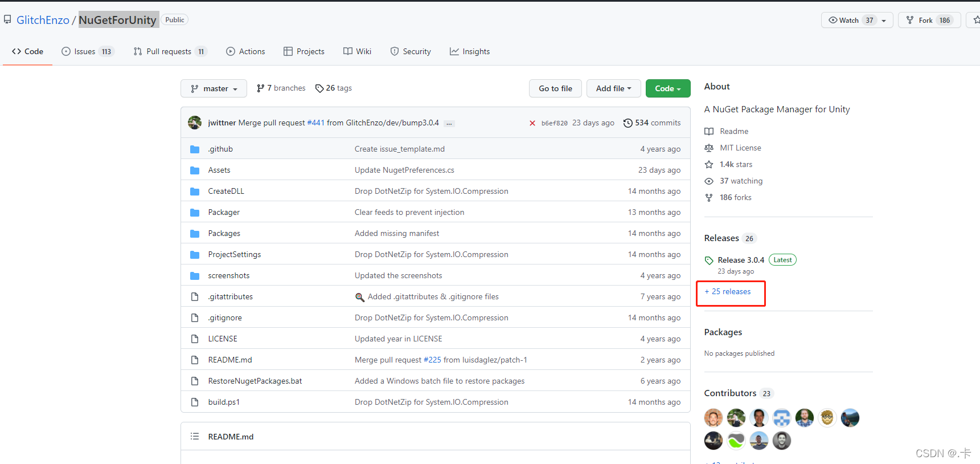The image size is (980, 464).
Task: Open the + 25 releases link
Action: pos(728,292)
